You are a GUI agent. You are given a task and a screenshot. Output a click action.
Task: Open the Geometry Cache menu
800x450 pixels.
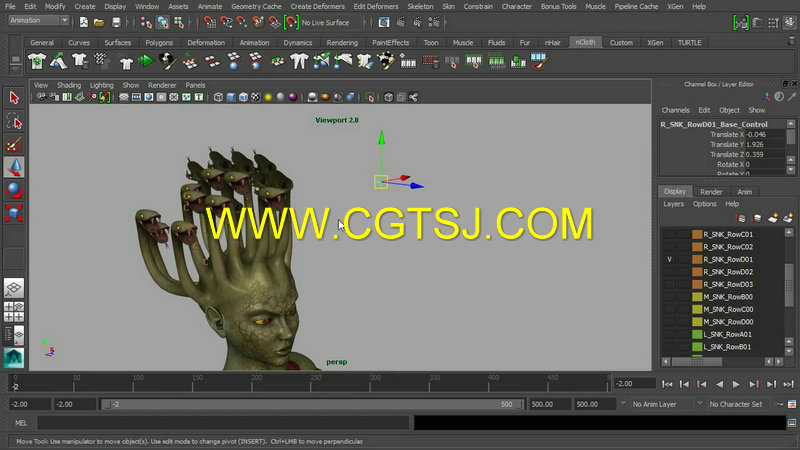pyautogui.click(x=256, y=7)
